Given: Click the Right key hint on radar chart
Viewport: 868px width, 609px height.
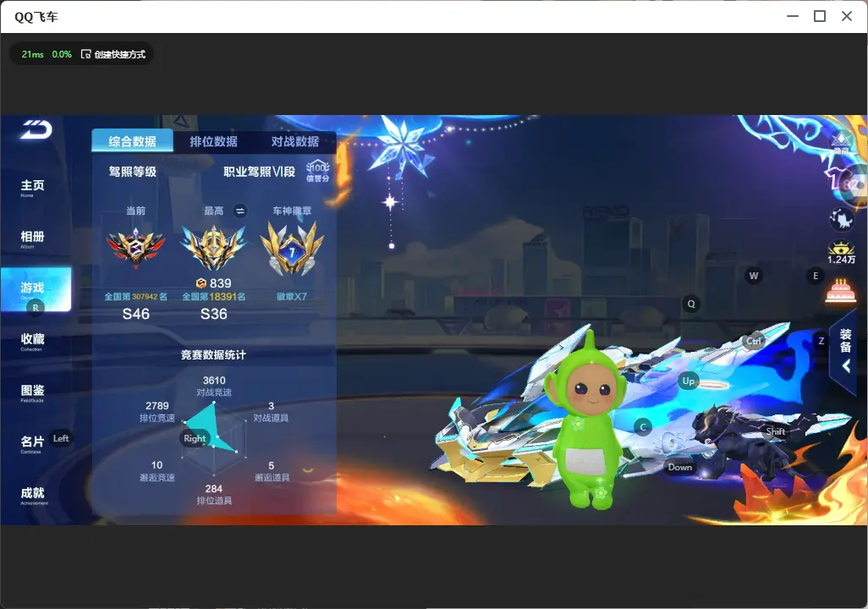Looking at the screenshot, I should pos(195,438).
